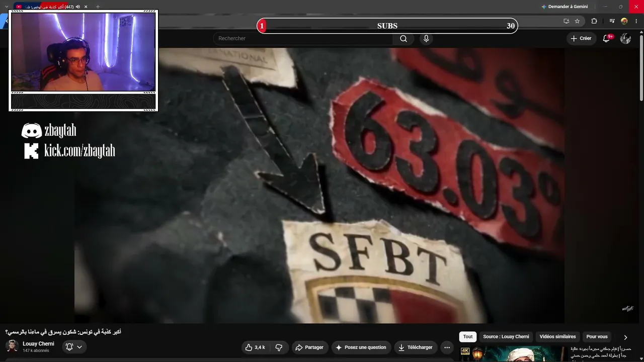644x362 pixels.
Task: Click the Arabic video title text
Action: [63, 332]
